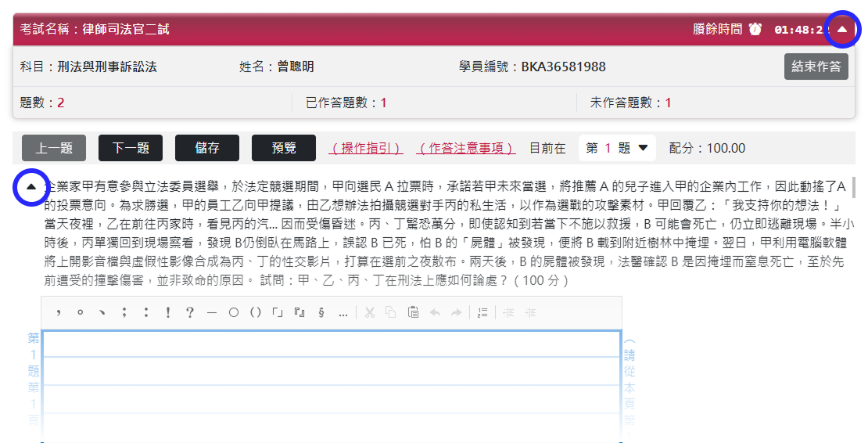Image resolution: width=868 pixels, height=443 pixels.
Task: Insert a full-width comma punctuation mark
Action: click(58, 313)
